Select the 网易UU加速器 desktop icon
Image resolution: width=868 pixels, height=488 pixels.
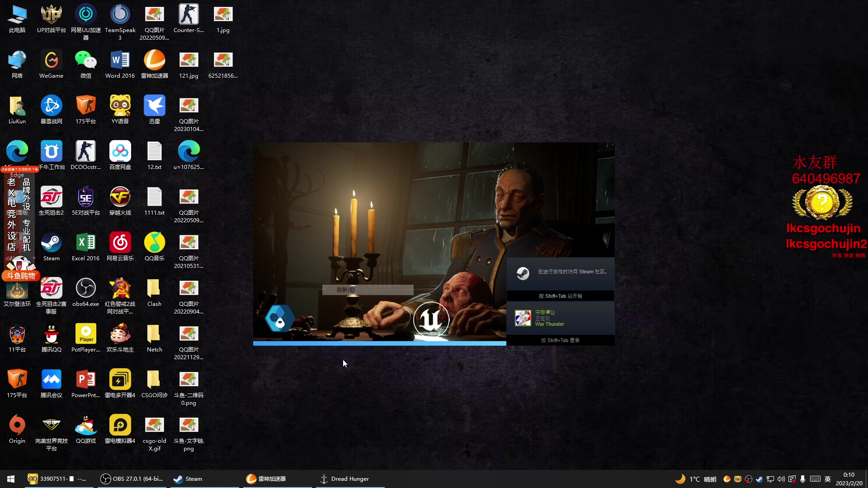[86, 22]
